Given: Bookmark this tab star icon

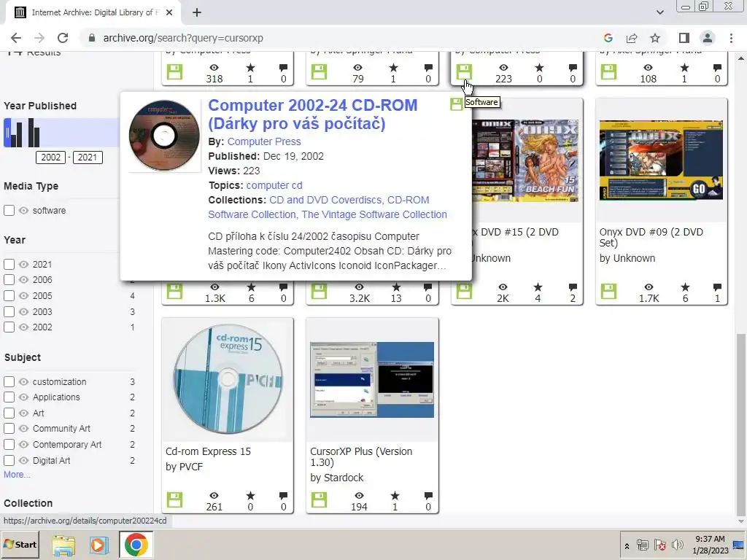Looking at the screenshot, I should click(x=655, y=38).
